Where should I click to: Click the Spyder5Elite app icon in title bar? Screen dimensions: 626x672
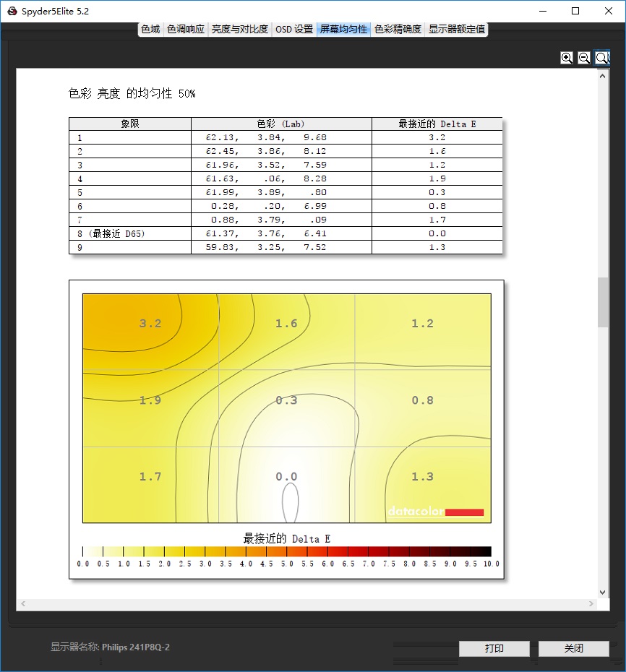[x=12, y=11]
